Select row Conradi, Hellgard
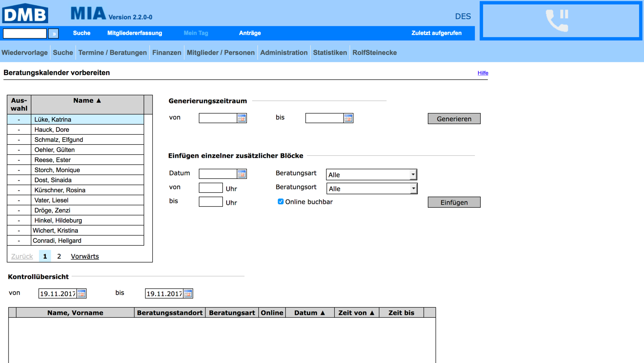 pyautogui.click(x=75, y=240)
